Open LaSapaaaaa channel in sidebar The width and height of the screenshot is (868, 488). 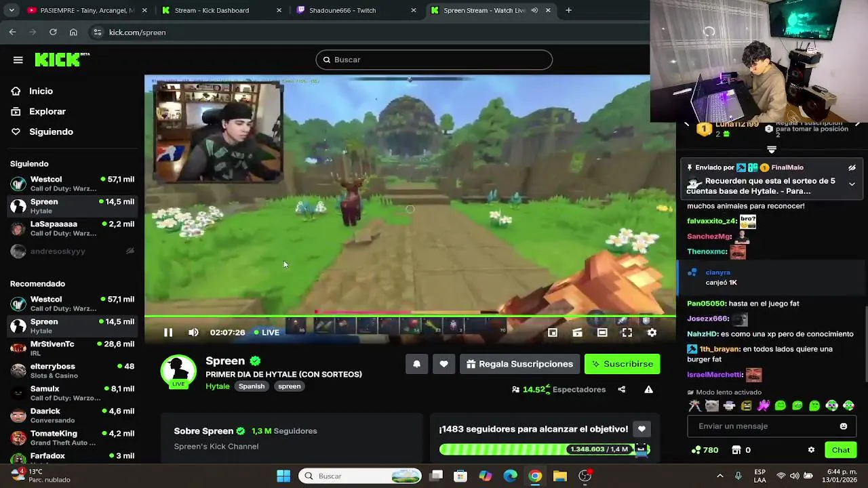[x=73, y=228]
